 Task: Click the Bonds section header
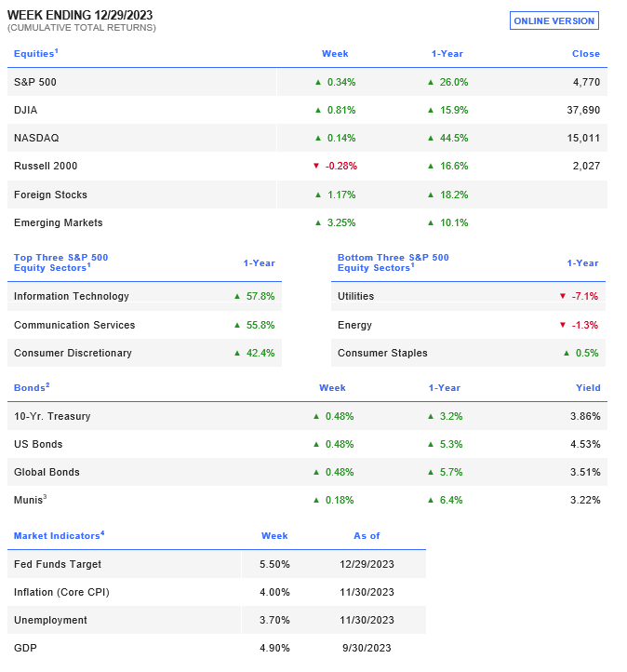click(32, 387)
